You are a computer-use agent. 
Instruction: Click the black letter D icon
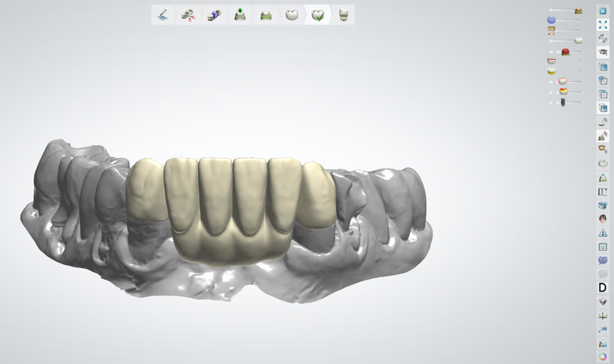pyautogui.click(x=603, y=288)
